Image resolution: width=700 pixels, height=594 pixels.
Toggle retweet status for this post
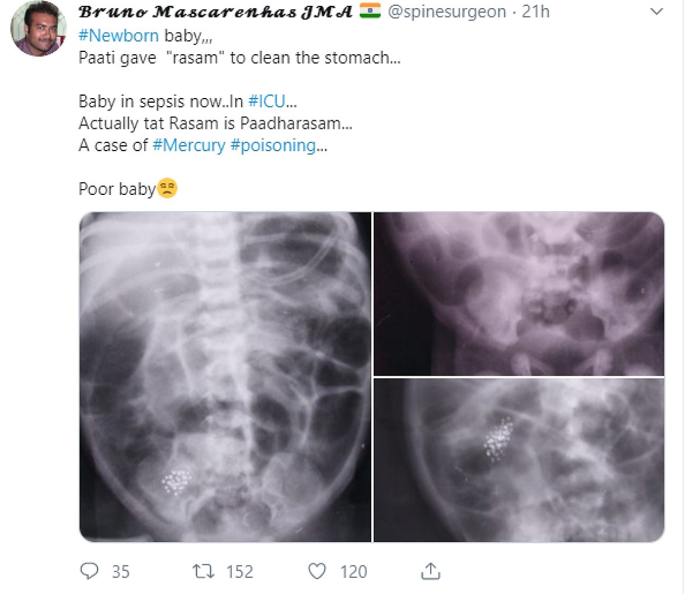point(204,572)
